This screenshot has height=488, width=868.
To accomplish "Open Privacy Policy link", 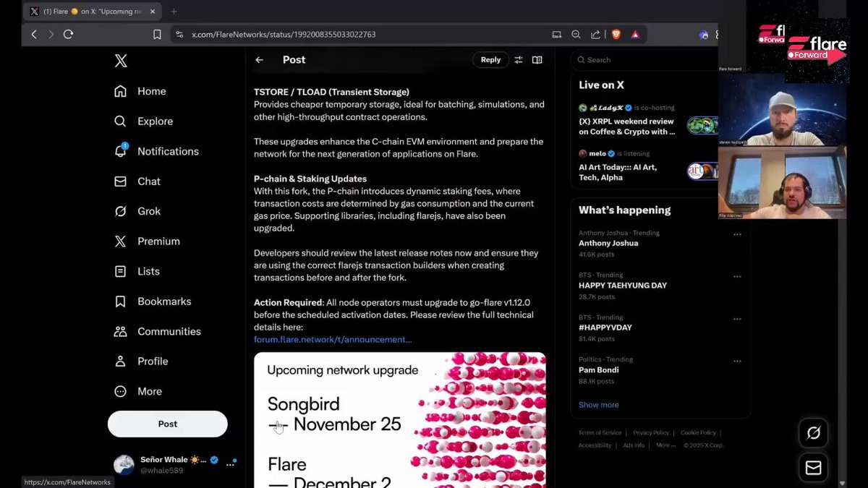I will 651,432.
